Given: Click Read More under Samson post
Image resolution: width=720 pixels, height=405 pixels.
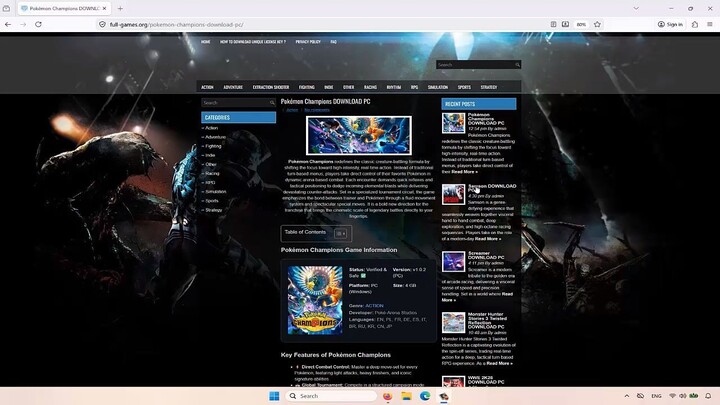Looking at the screenshot, I should click(488, 239).
